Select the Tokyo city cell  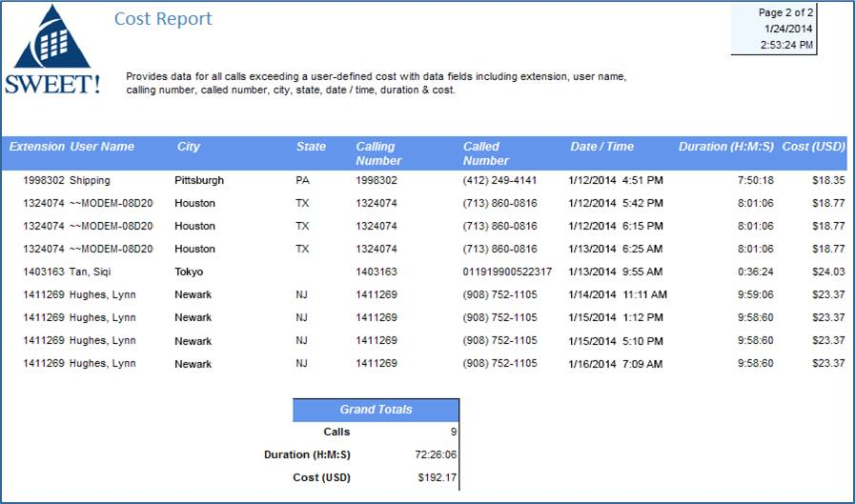[189, 272]
